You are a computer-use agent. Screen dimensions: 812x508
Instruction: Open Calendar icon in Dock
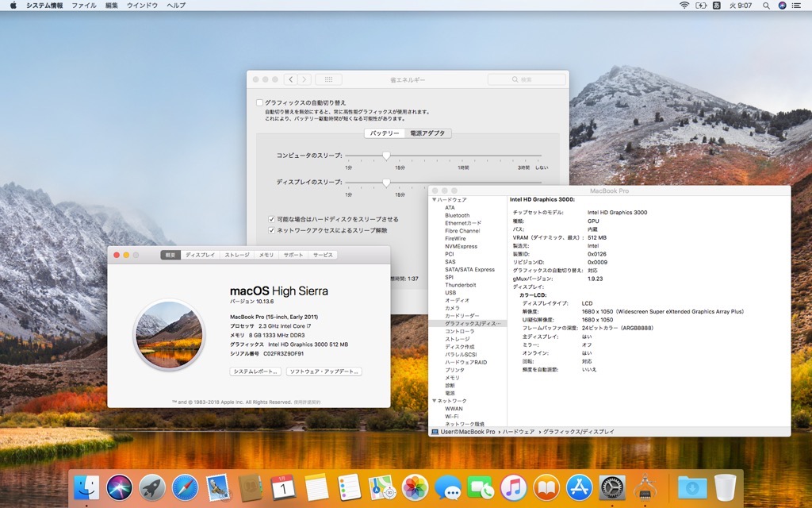point(283,487)
